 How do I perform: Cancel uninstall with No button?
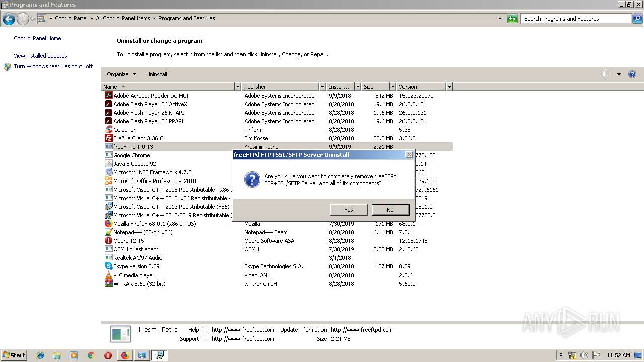tap(390, 210)
